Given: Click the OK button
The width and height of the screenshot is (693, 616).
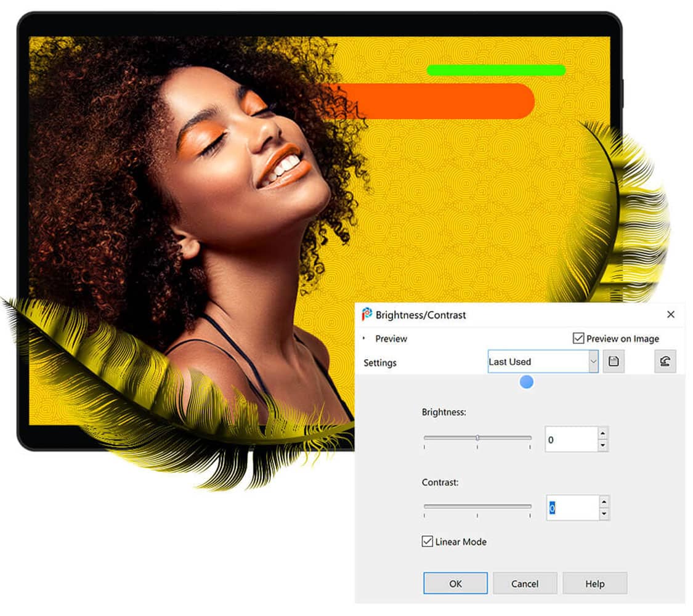Looking at the screenshot, I should tap(455, 583).
